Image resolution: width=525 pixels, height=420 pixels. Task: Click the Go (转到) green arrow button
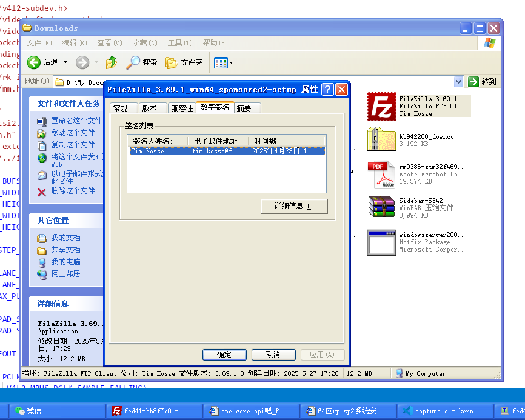pos(473,81)
